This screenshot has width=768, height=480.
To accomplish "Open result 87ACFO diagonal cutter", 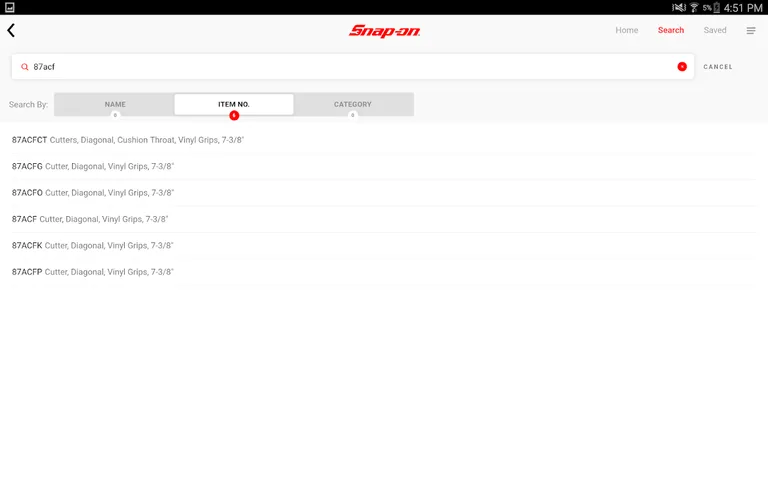I will coord(384,193).
